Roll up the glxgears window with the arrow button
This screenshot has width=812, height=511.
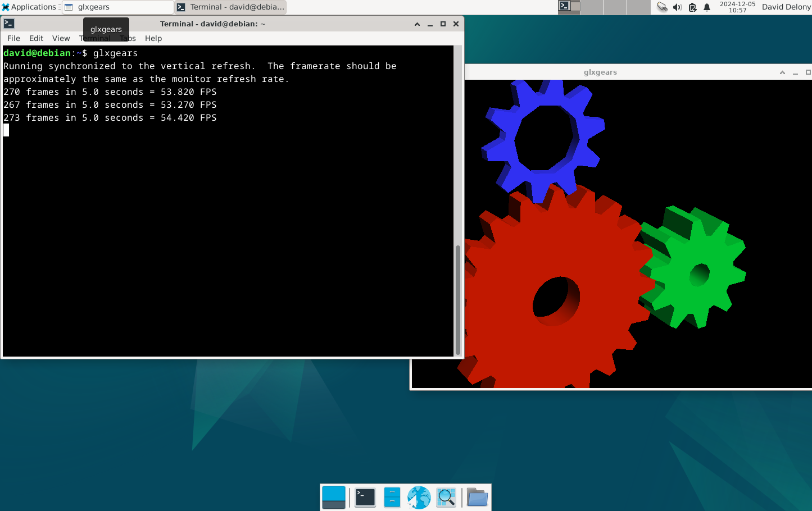point(782,72)
